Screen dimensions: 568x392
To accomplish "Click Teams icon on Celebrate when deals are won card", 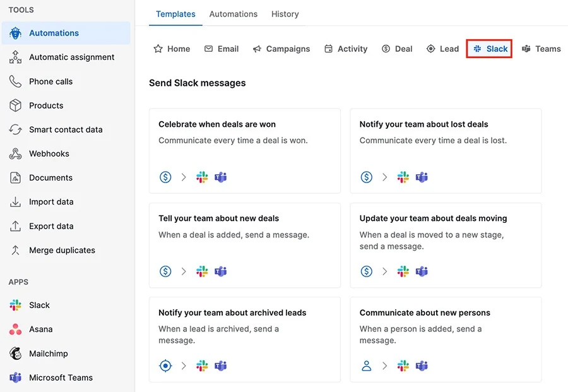I will tap(221, 177).
